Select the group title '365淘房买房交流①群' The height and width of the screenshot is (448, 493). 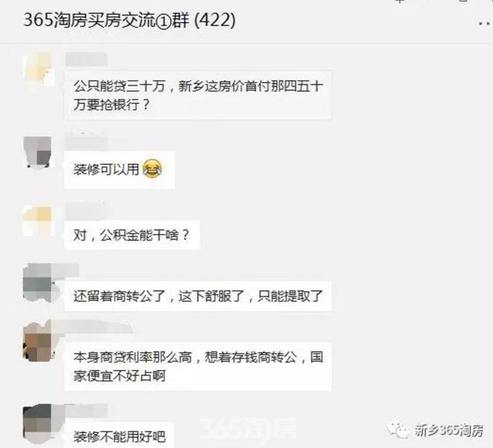(106, 21)
